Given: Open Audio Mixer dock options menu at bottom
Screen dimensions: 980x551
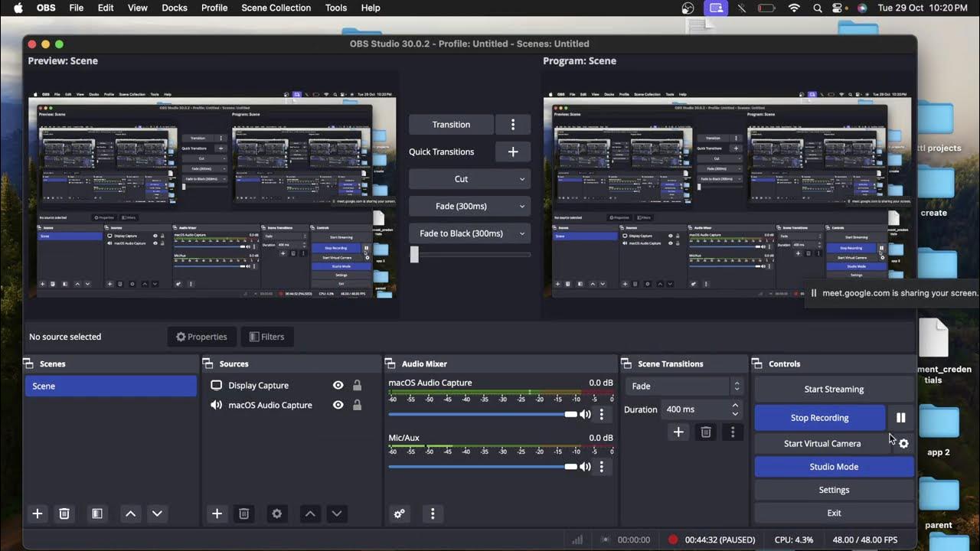Looking at the screenshot, I should pos(433,514).
